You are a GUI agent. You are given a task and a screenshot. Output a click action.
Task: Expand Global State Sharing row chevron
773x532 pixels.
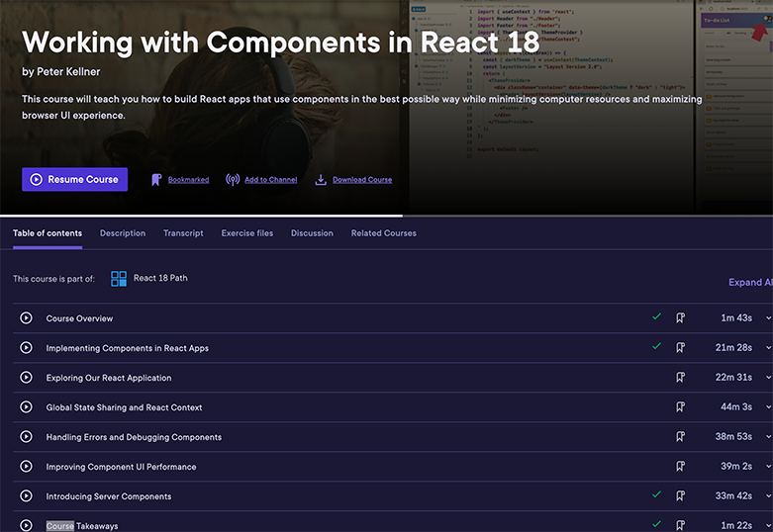tap(769, 406)
